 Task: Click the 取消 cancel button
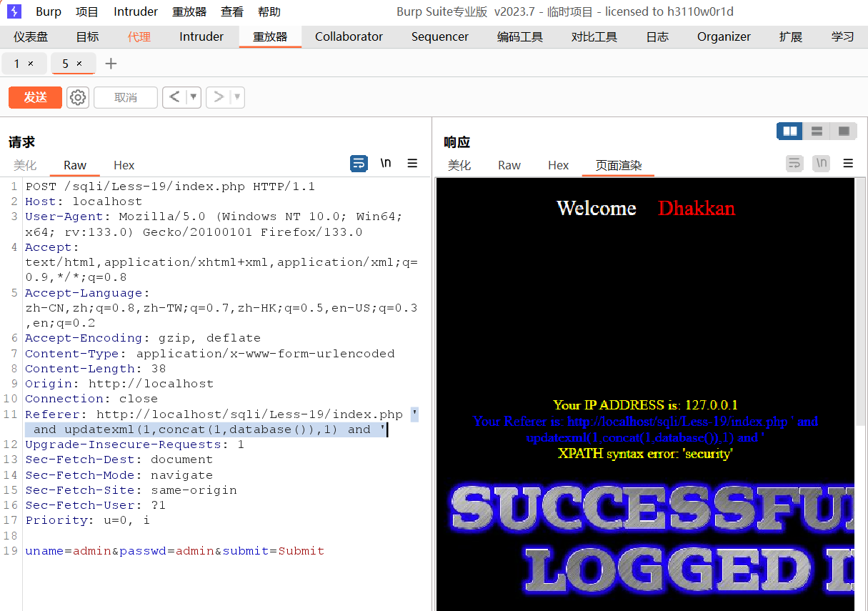pos(126,97)
